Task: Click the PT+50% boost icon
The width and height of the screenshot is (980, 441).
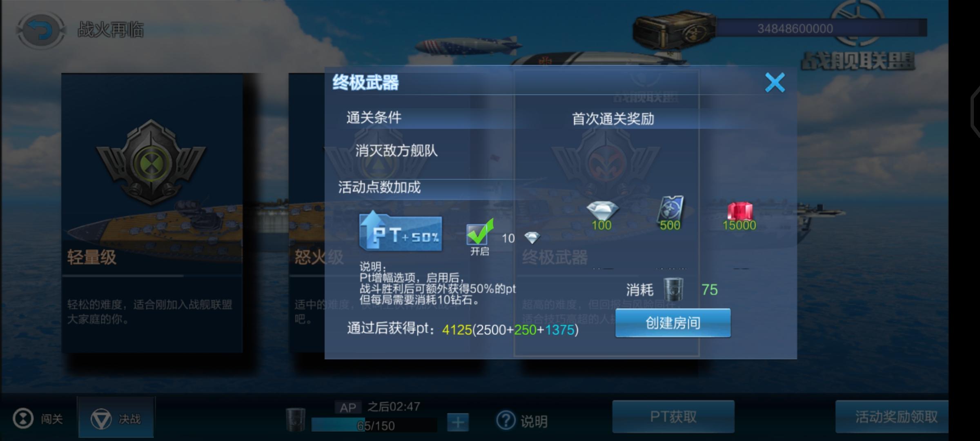Action: pos(400,231)
